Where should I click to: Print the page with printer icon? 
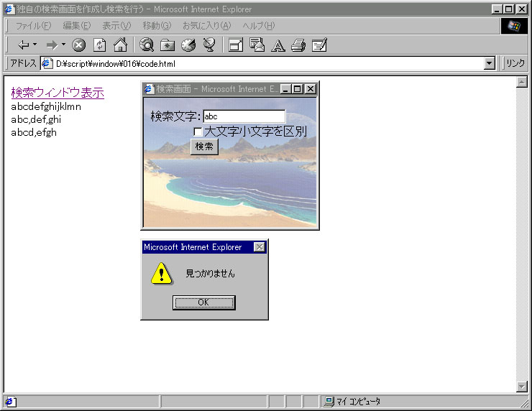[298, 45]
